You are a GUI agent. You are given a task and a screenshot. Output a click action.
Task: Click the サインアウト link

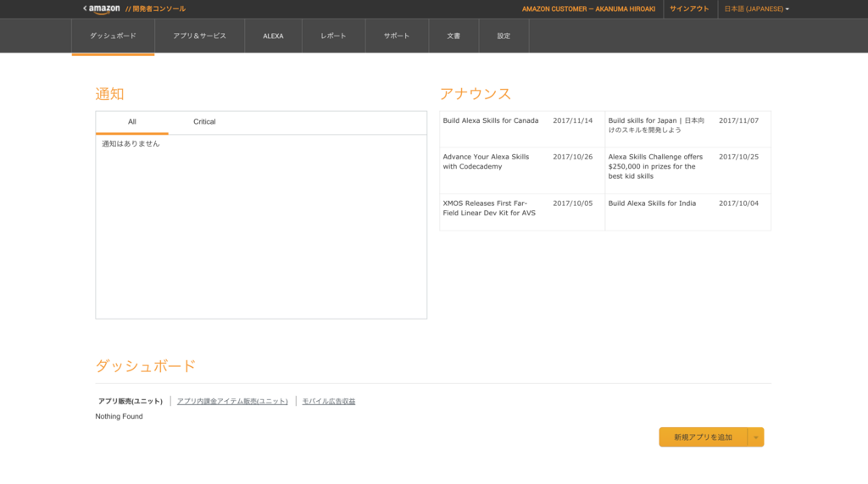[x=689, y=8]
